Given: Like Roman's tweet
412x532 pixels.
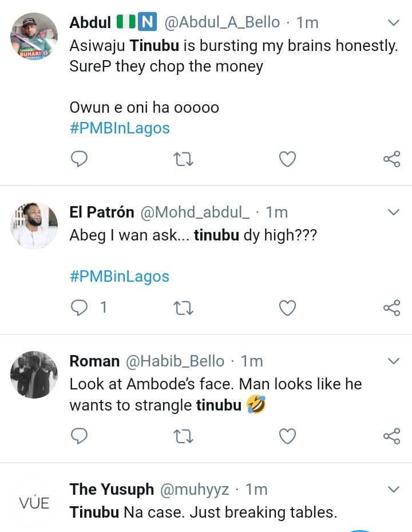Looking at the screenshot, I should click(287, 436).
